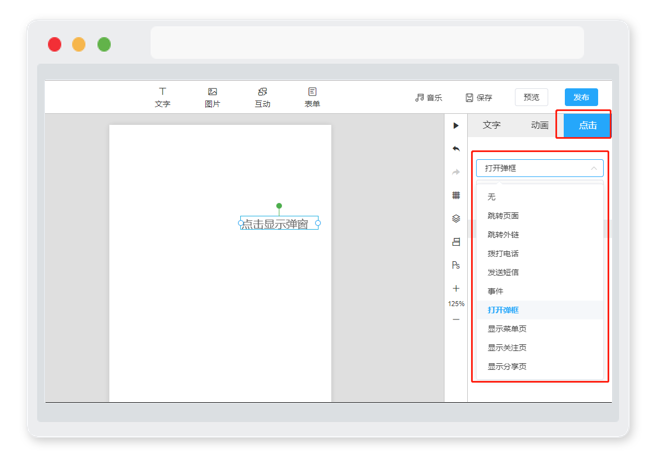660x460 pixels.
Task: Click the play preview arrow icon
Action: pos(456,125)
